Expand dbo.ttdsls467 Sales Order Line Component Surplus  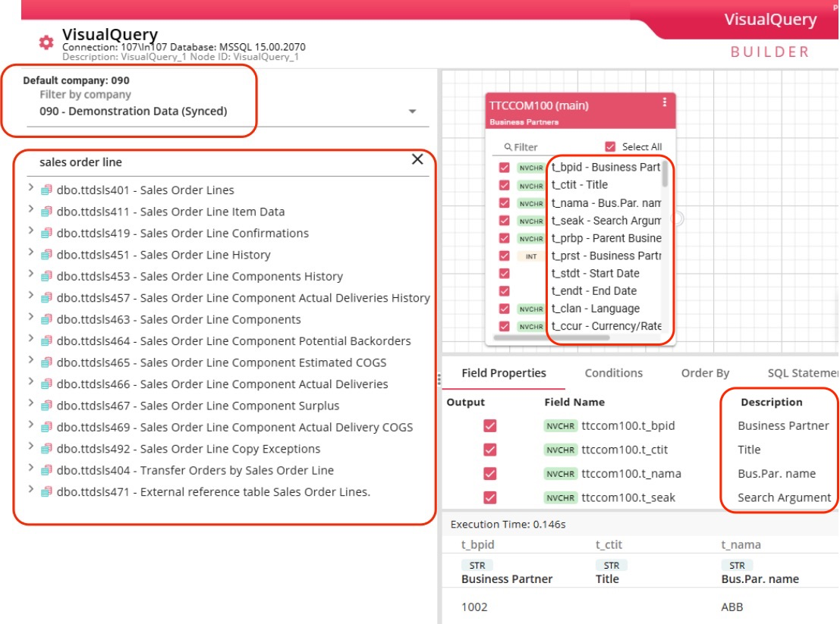click(x=30, y=403)
